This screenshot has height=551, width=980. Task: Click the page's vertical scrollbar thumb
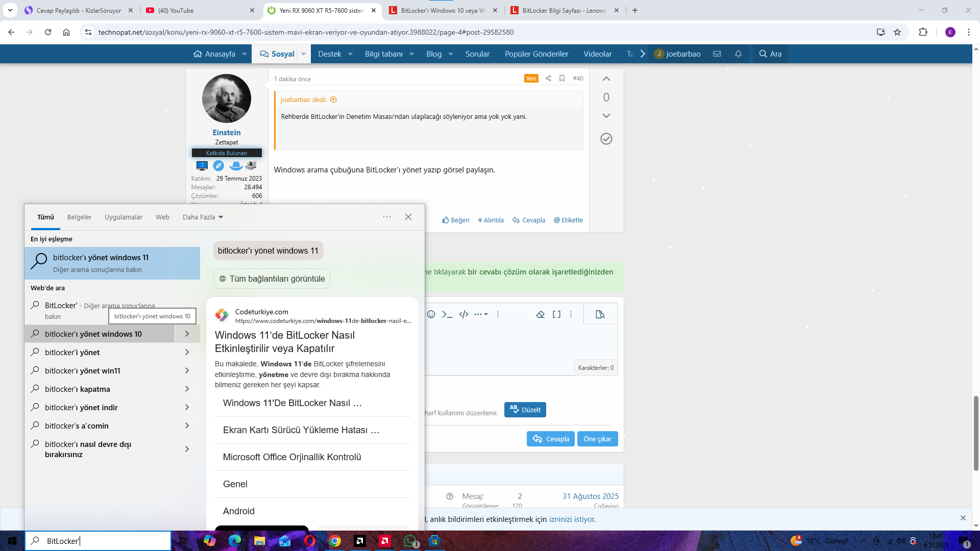[x=976, y=433]
